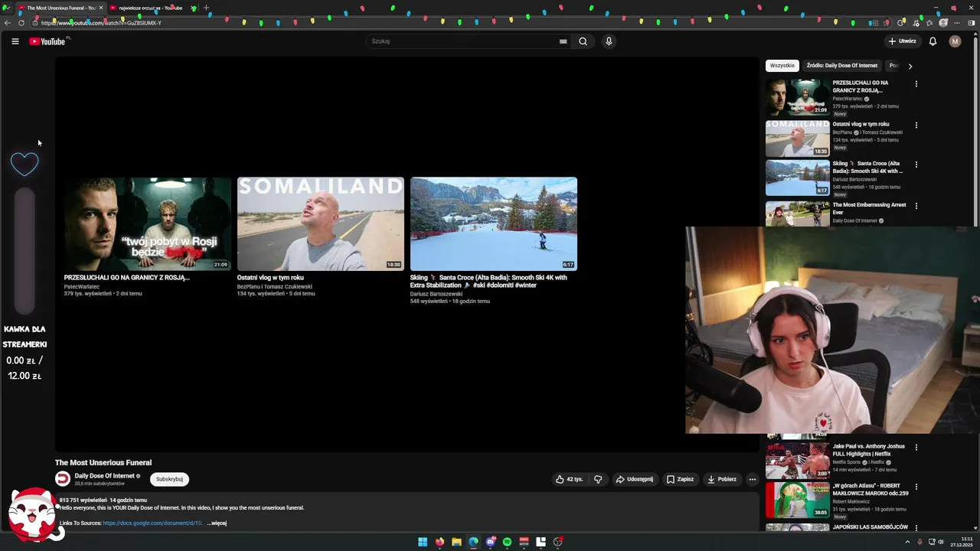
Task: Expand the description with ...więcej
Action: [217, 523]
